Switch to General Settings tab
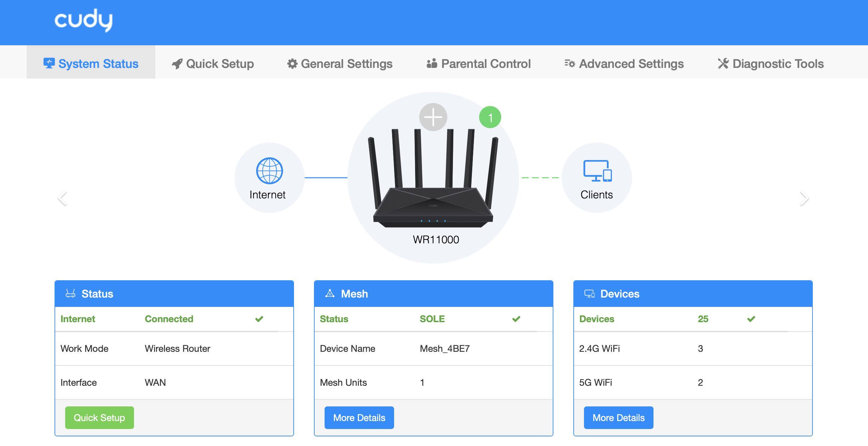Viewport: 868px width, 446px height. pyautogui.click(x=340, y=64)
